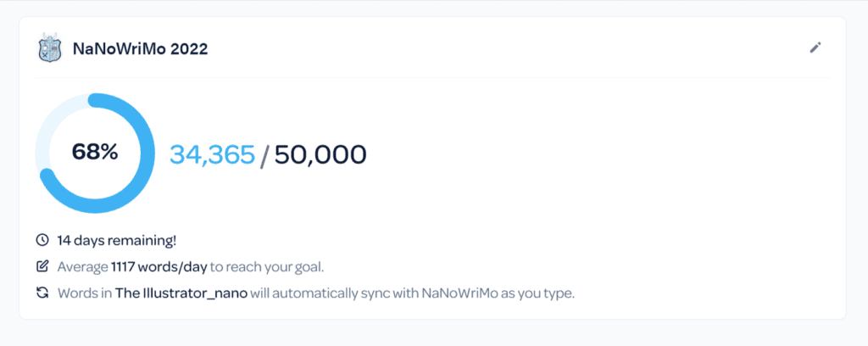
Task: Open The Illustrator_nano project name
Action: tap(181, 293)
